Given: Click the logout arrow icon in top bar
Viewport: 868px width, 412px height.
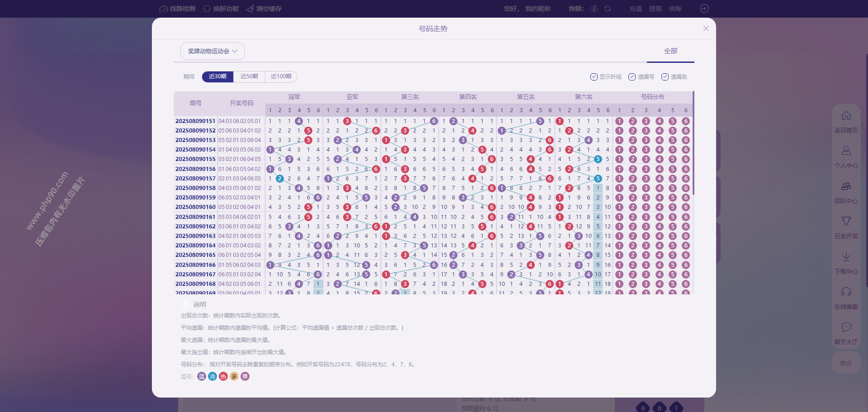Looking at the screenshot, I should click(704, 9).
